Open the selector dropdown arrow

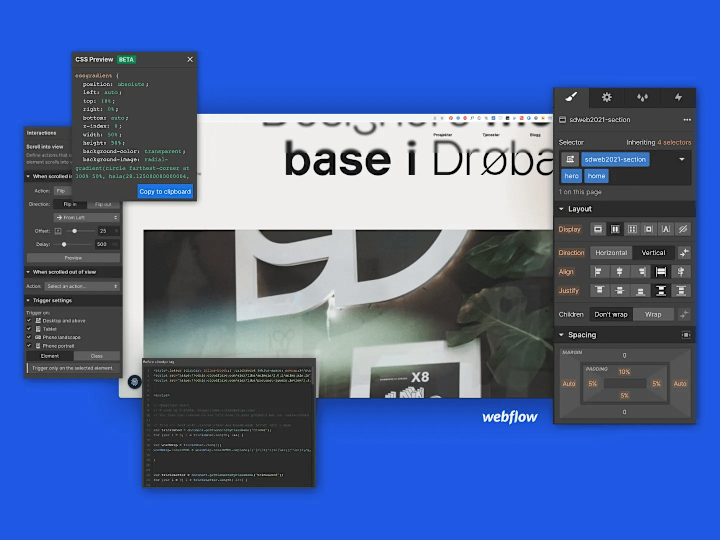point(682,159)
